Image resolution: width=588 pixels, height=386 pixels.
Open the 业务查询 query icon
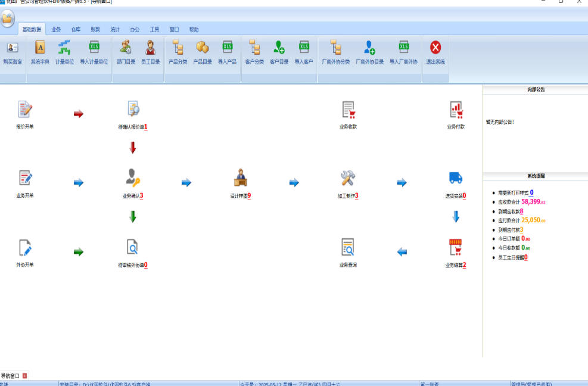point(348,247)
